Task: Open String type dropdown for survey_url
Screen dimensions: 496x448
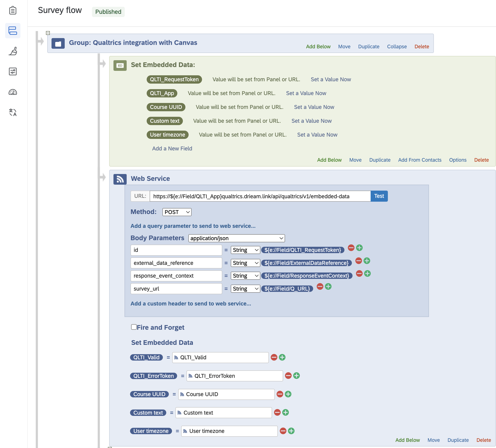Action: (245, 289)
